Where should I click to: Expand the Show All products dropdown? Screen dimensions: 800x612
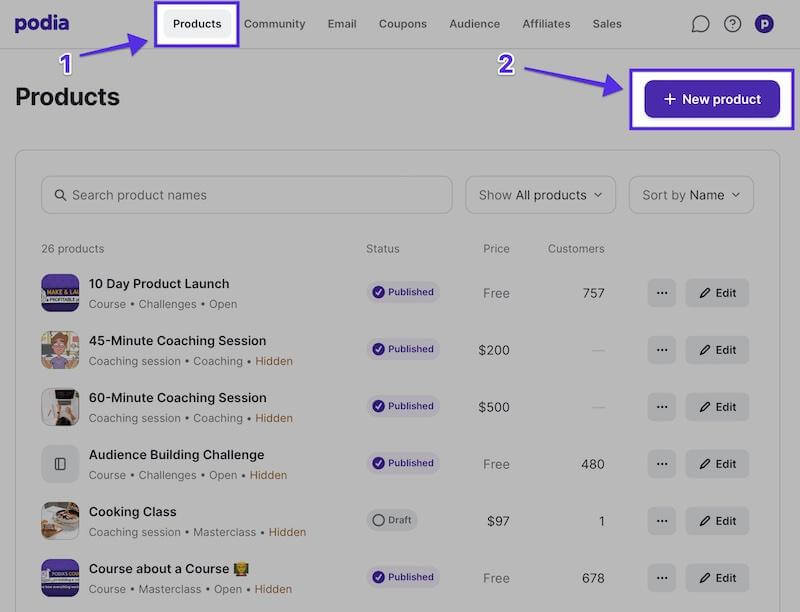coord(540,195)
